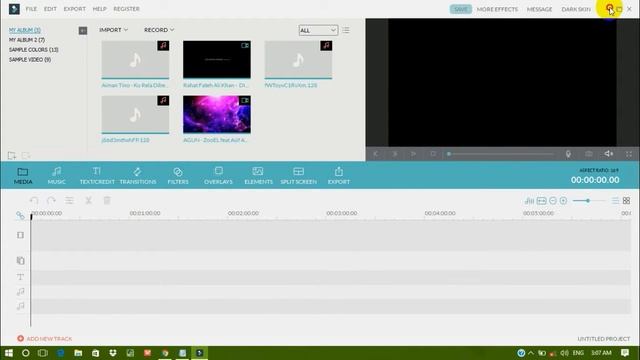Screen dimensions: 640x360
Task: Open the Elements tab
Action: click(x=258, y=176)
